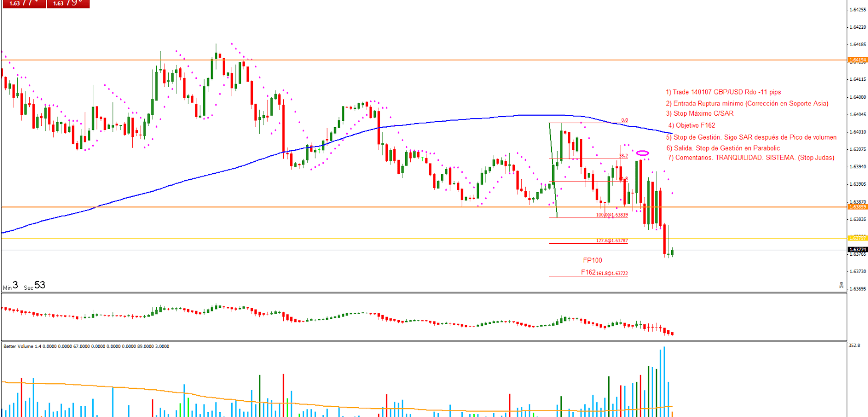Select the '4) Objetivo F162' annotation
The height and width of the screenshot is (417, 868).
(692, 125)
